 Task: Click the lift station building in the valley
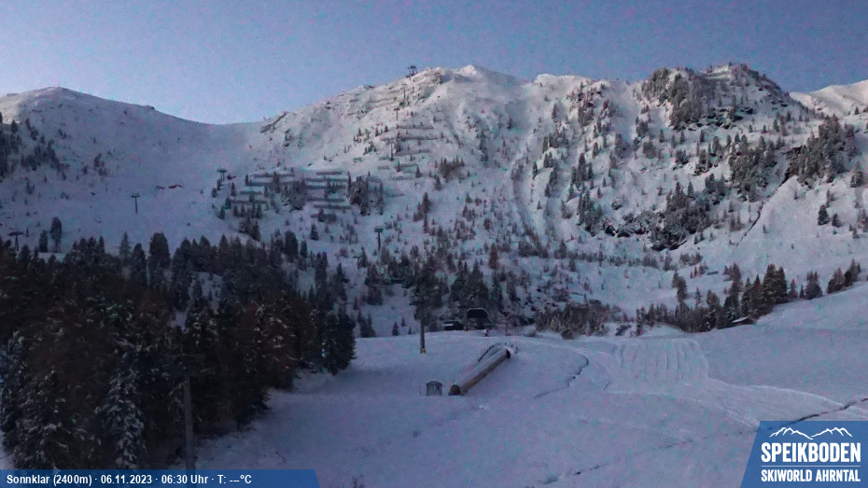pyautogui.click(x=476, y=318)
